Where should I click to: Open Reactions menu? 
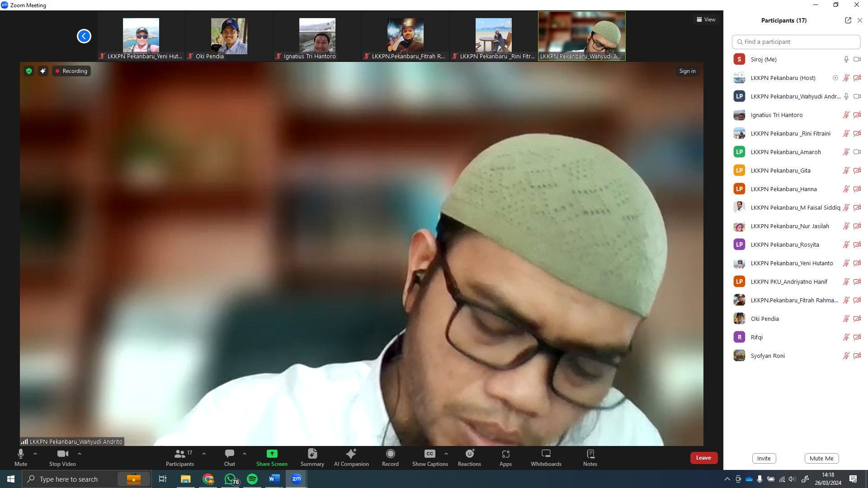tap(469, 458)
